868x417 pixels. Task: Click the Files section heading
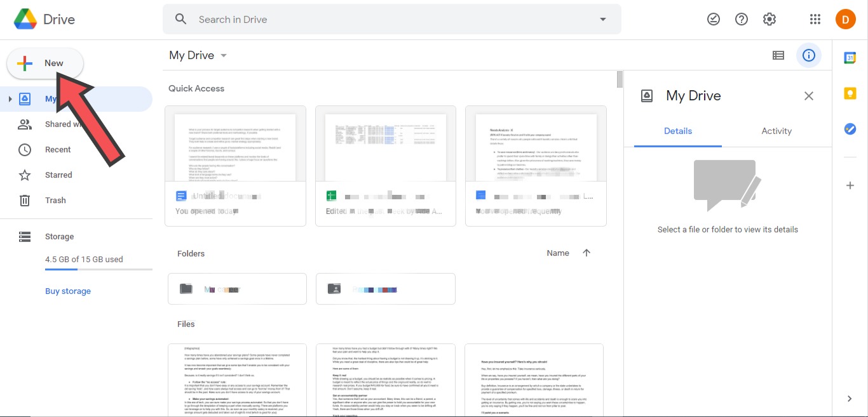186,324
